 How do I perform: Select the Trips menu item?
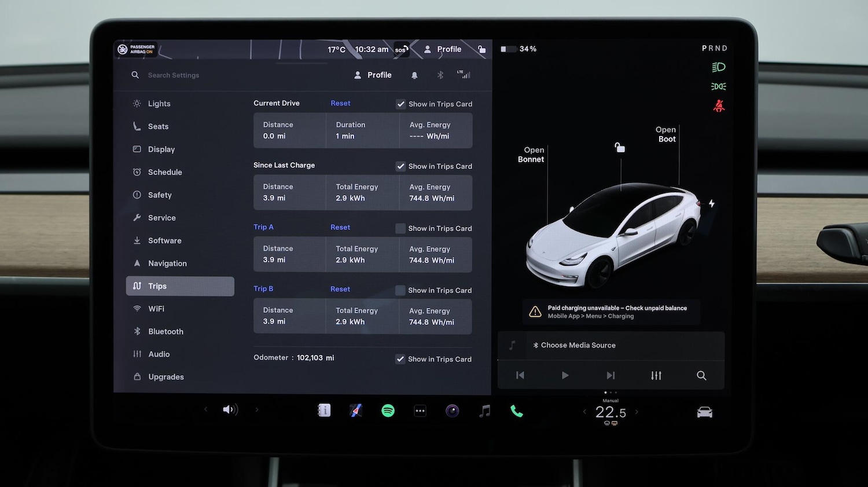click(180, 286)
